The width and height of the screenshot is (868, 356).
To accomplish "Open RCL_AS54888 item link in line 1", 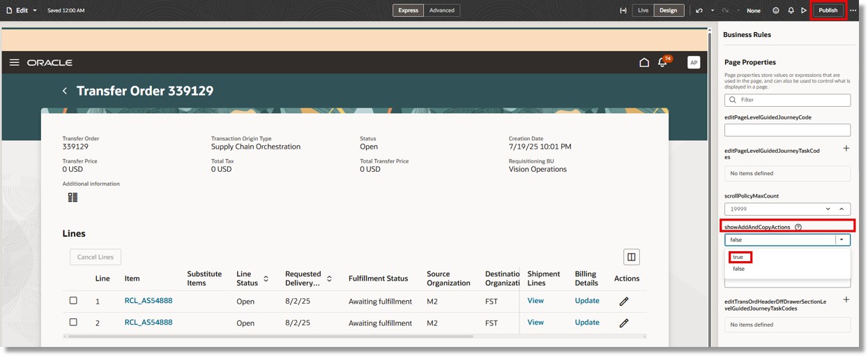I will pyautogui.click(x=149, y=301).
